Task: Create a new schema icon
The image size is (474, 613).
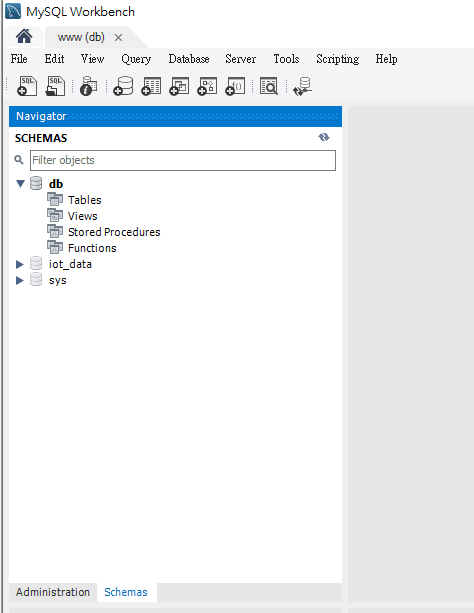Action: pos(123,86)
